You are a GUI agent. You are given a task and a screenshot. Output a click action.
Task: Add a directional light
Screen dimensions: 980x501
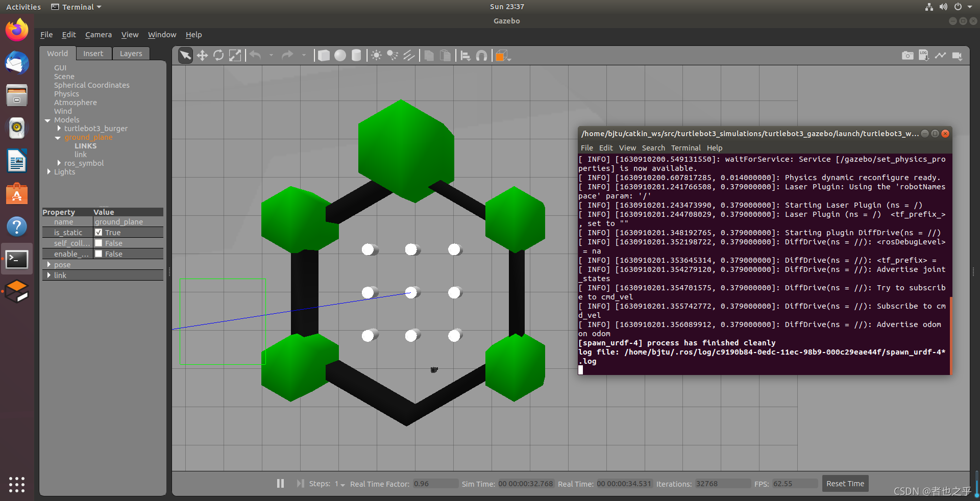pos(409,55)
